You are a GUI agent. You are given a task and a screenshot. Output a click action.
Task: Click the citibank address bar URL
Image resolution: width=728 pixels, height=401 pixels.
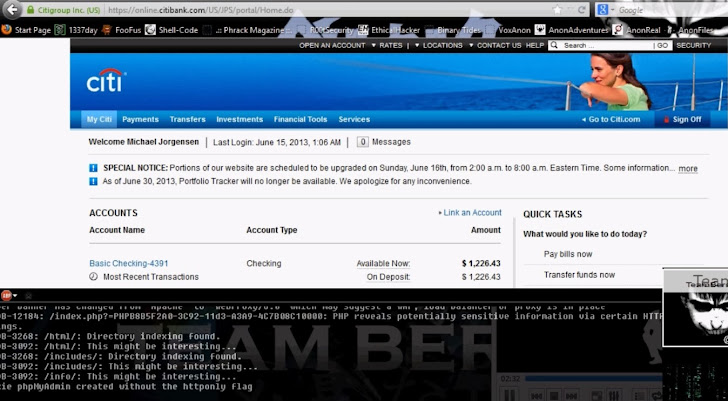click(x=200, y=10)
